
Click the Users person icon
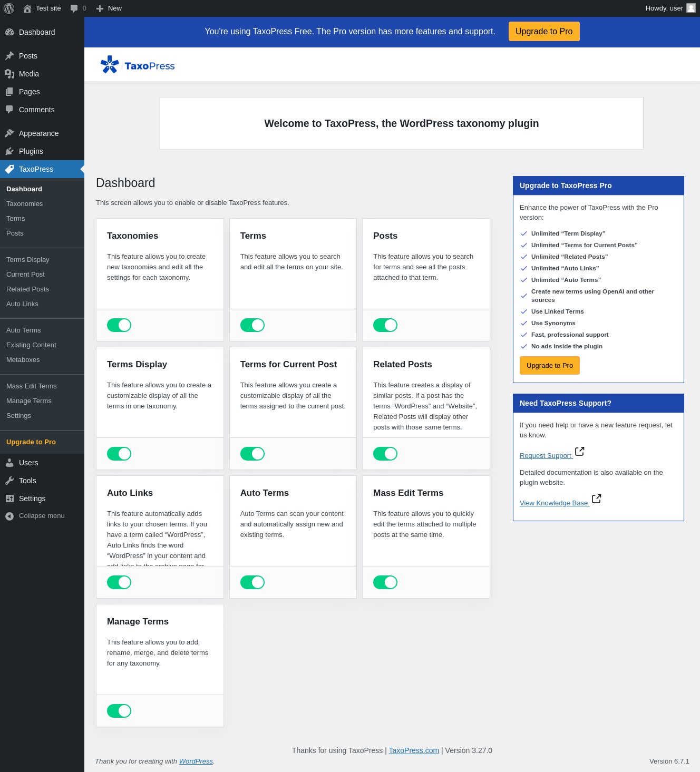click(9, 463)
